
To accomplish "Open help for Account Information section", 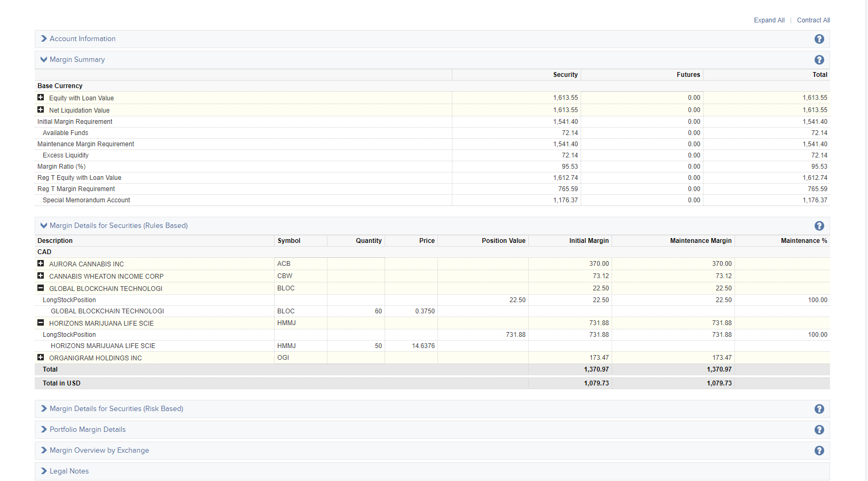I will [x=819, y=39].
